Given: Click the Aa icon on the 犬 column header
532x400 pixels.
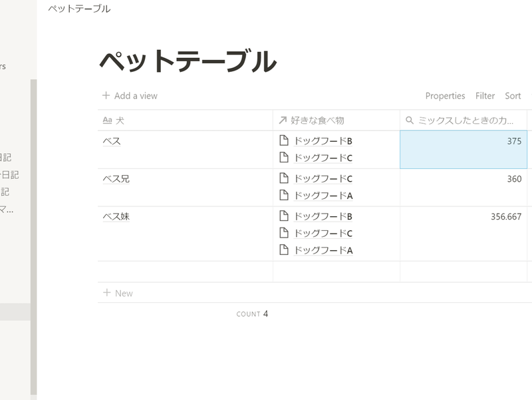Looking at the screenshot, I should pos(108,120).
